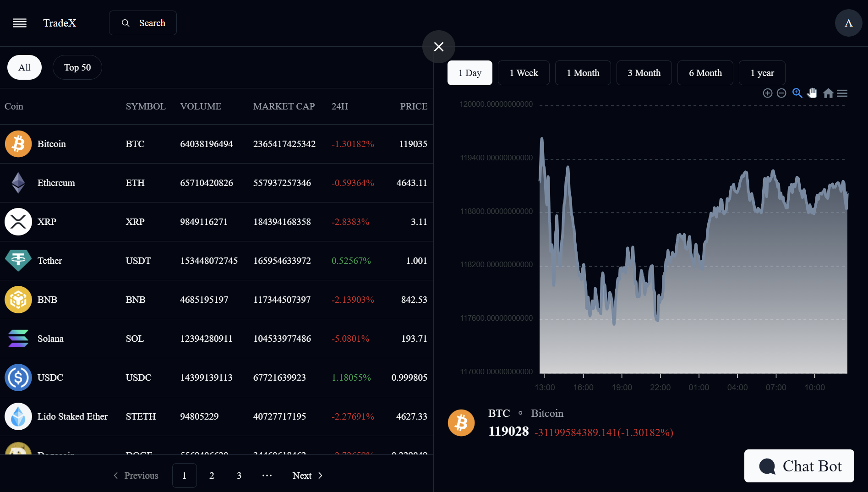The width and height of the screenshot is (868, 492).
Task: Click BNB market cap 117344507397
Action: tap(282, 300)
